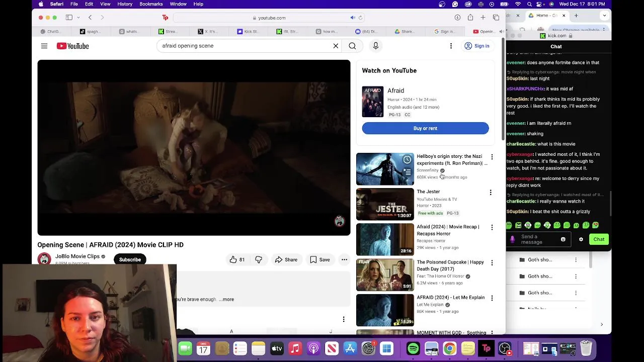The width and height of the screenshot is (644, 362).
Task: Start voice search with microphone icon
Action: (x=375, y=46)
